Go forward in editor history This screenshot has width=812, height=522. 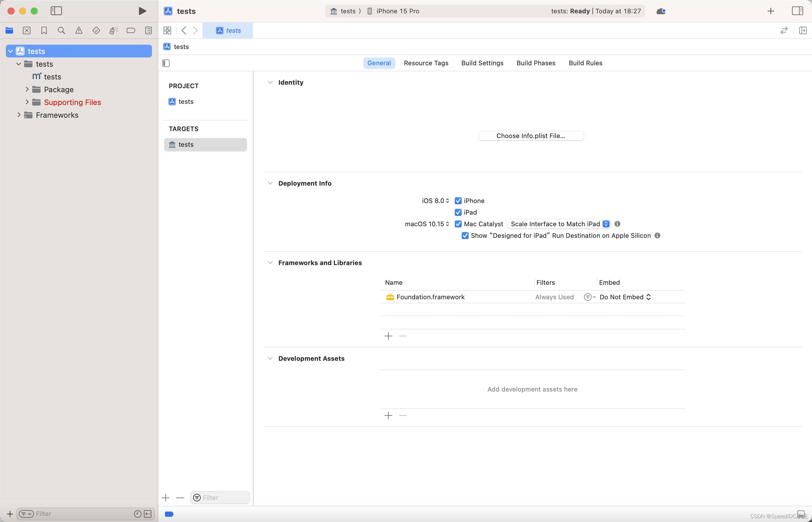pyautogui.click(x=195, y=30)
